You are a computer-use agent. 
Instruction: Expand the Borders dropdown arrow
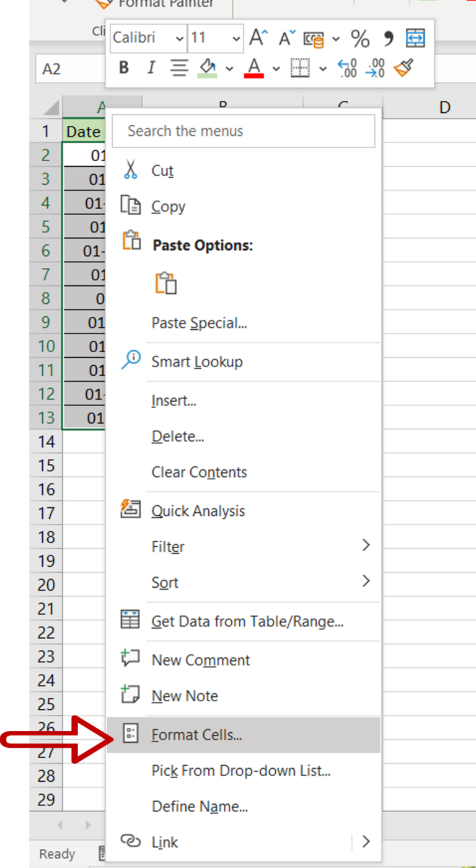point(322,68)
